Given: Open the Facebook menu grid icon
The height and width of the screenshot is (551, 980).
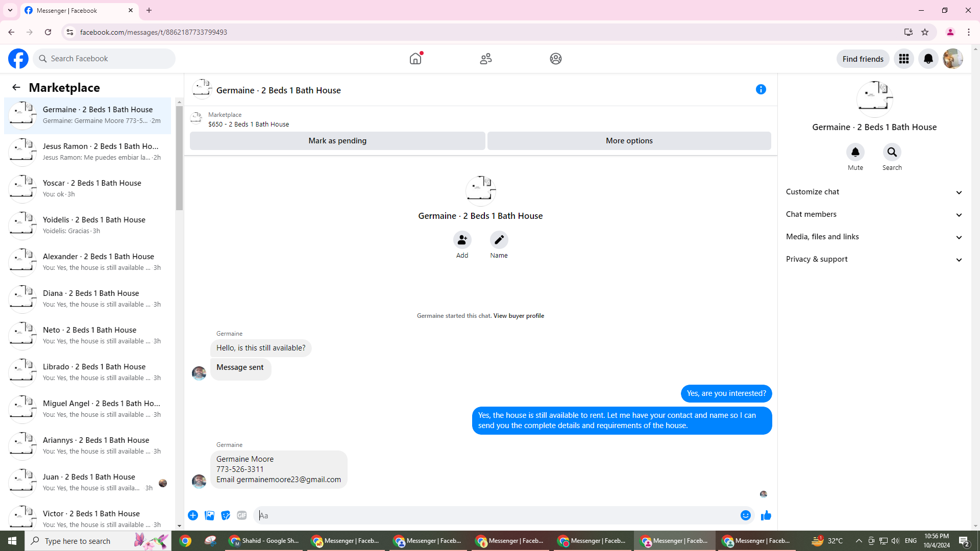Looking at the screenshot, I should pyautogui.click(x=904, y=59).
